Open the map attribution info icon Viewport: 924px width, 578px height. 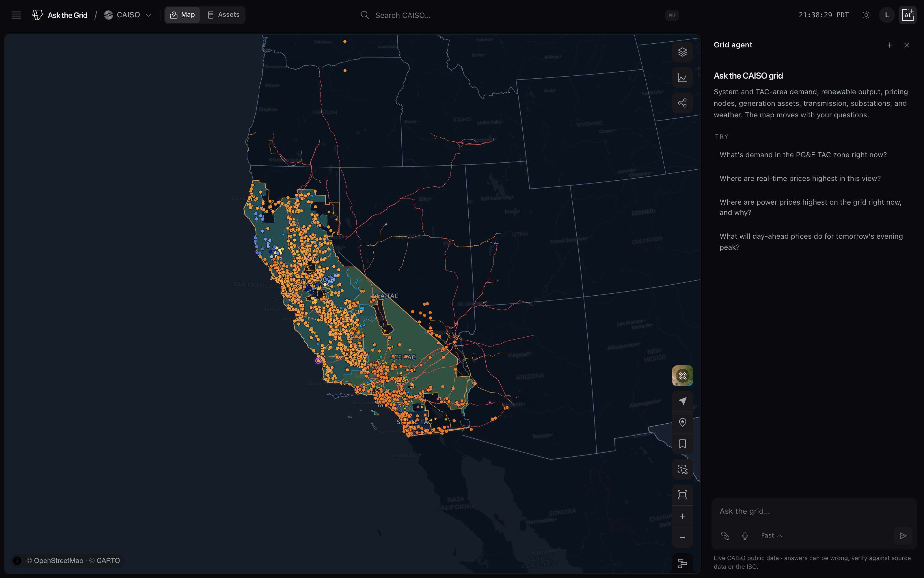pyautogui.click(x=17, y=560)
